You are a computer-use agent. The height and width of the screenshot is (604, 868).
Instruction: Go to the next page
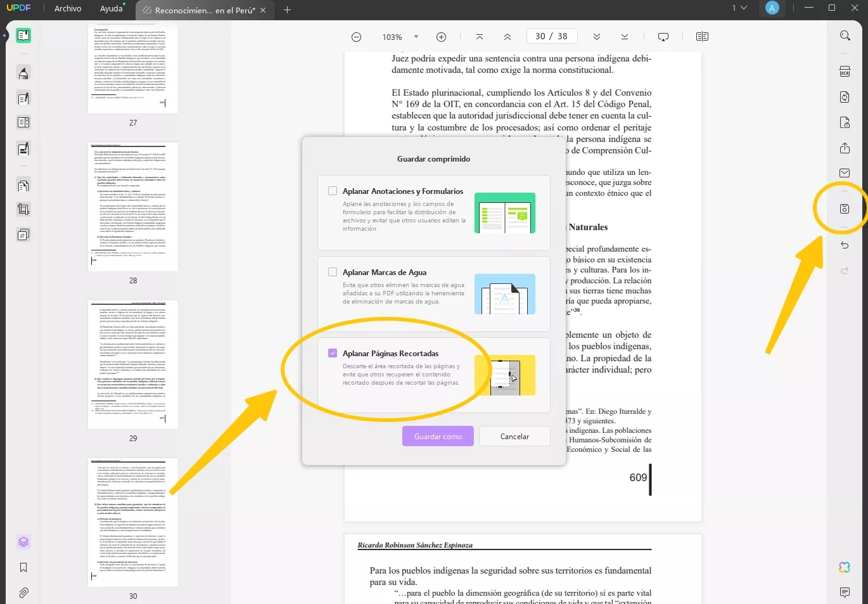point(597,37)
